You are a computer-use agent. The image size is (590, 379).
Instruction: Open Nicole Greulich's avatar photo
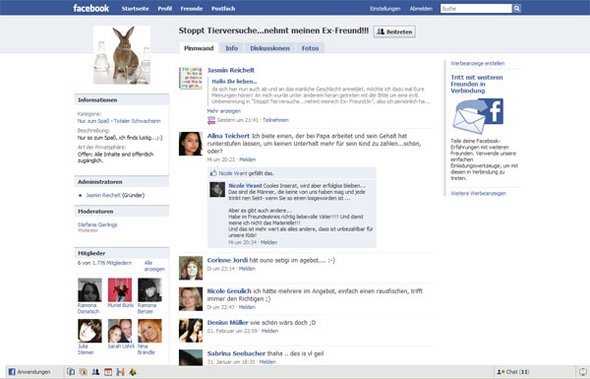pos(190,299)
